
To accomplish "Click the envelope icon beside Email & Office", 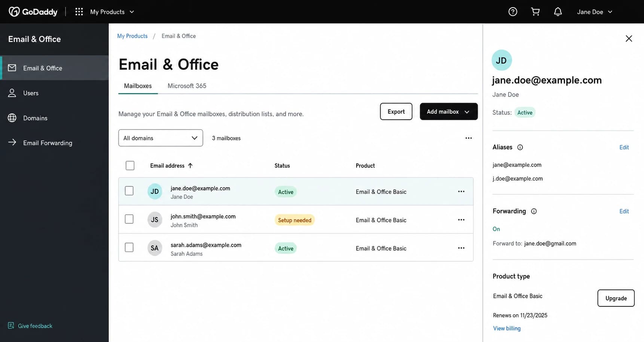I will point(12,68).
